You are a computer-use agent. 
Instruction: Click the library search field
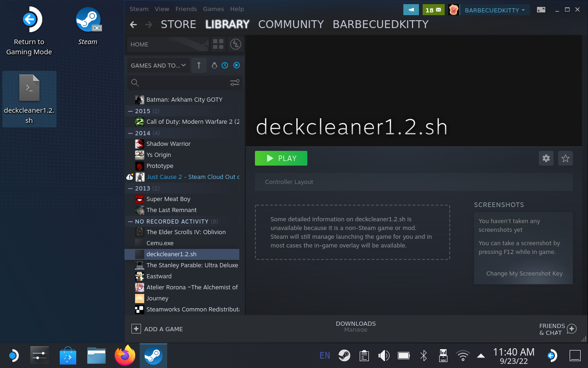pos(179,83)
